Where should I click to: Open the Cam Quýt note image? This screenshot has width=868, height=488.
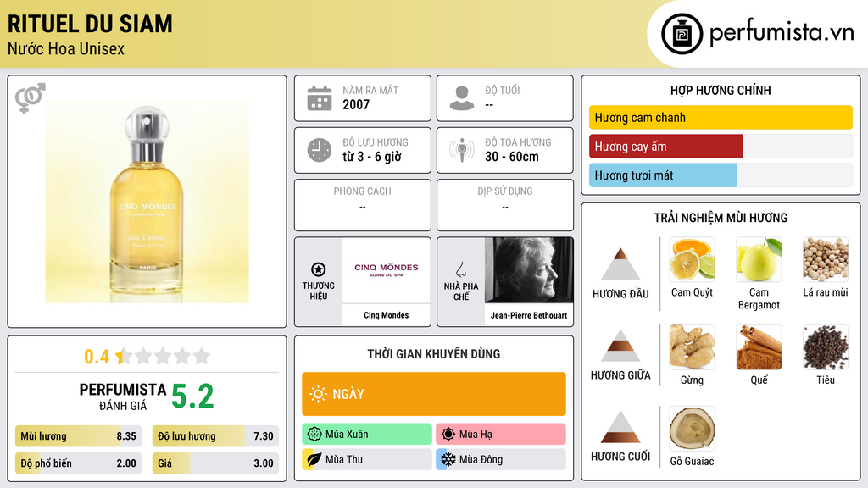pos(692,259)
